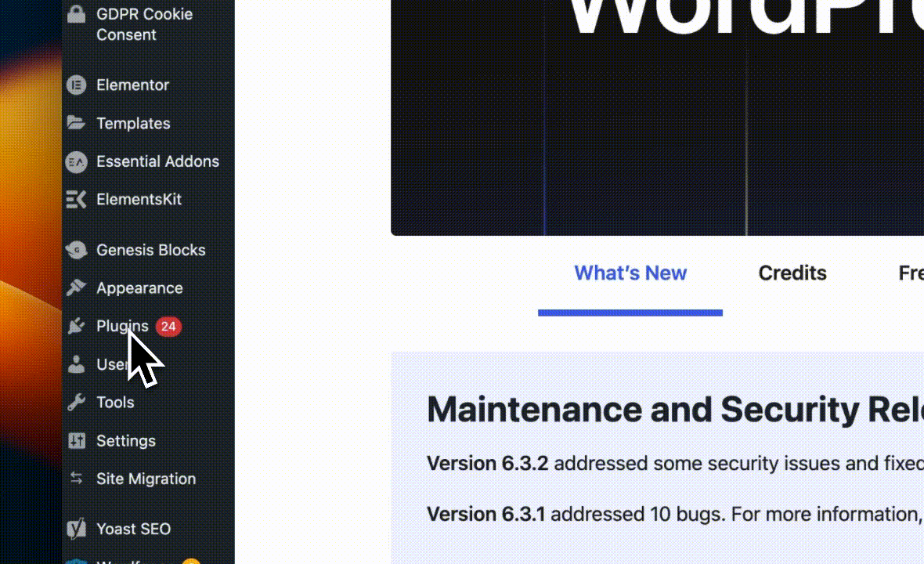Open Yoast SEO menu
Image resolution: width=924 pixels, height=564 pixels.
(134, 529)
